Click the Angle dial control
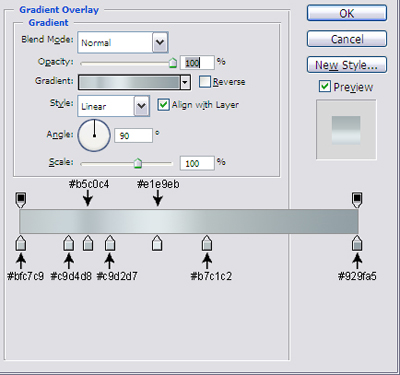 [x=94, y=136]
